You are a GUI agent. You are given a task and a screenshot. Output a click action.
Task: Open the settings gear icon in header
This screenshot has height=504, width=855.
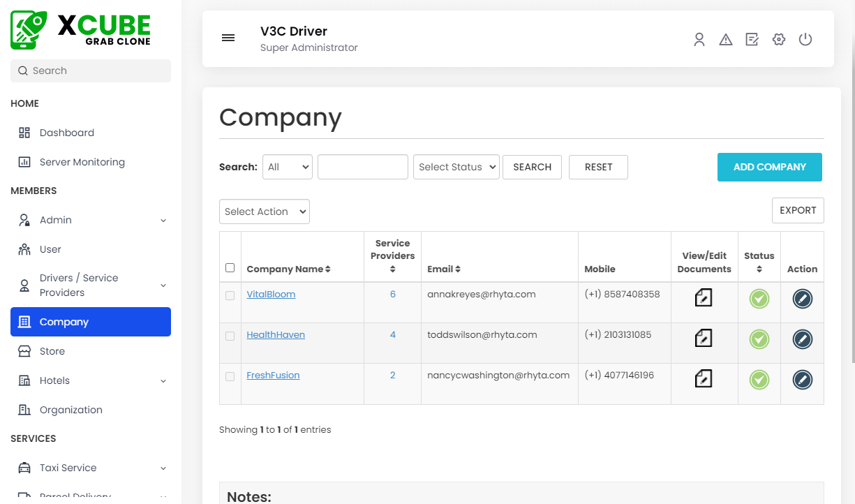(x=779, y=40)
